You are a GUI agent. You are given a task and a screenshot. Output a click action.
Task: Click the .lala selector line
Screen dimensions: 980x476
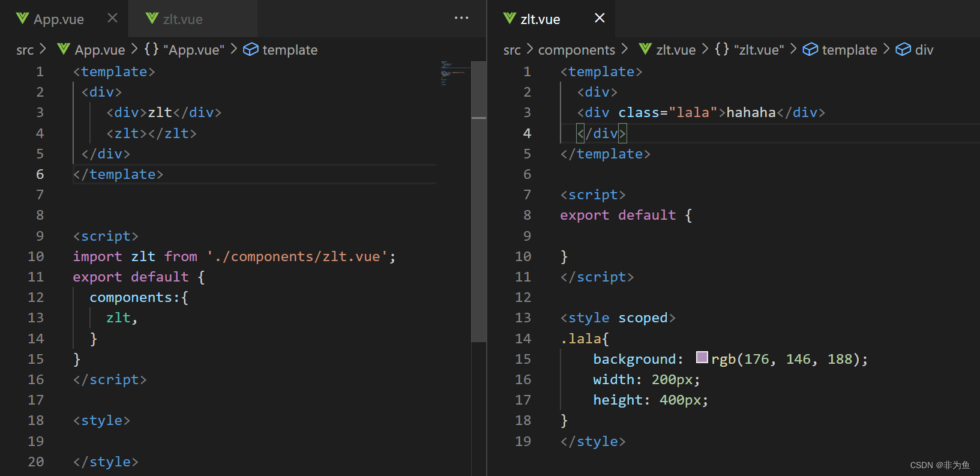585,339
